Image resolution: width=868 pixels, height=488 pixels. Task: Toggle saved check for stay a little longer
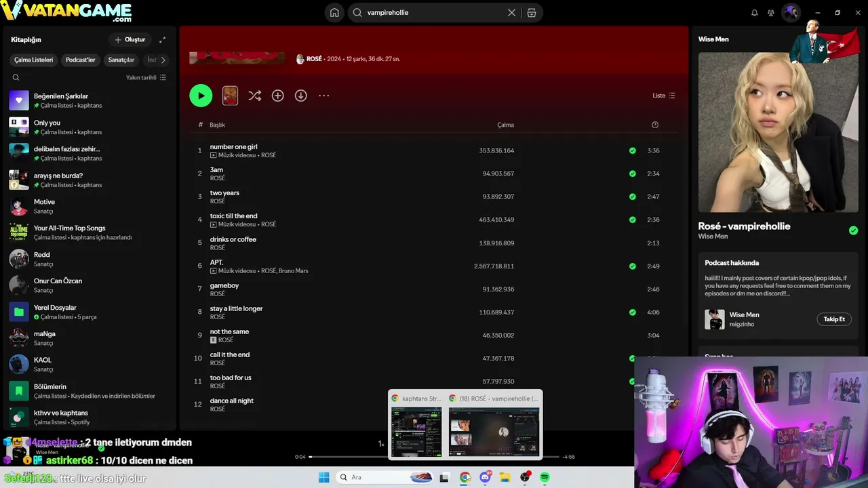(x=633, y=312)
